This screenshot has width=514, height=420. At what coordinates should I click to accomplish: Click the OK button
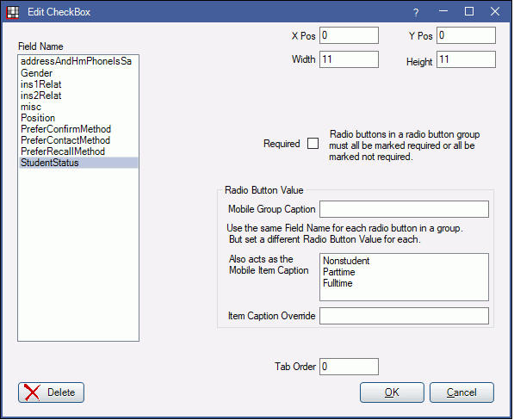point(392,392)
